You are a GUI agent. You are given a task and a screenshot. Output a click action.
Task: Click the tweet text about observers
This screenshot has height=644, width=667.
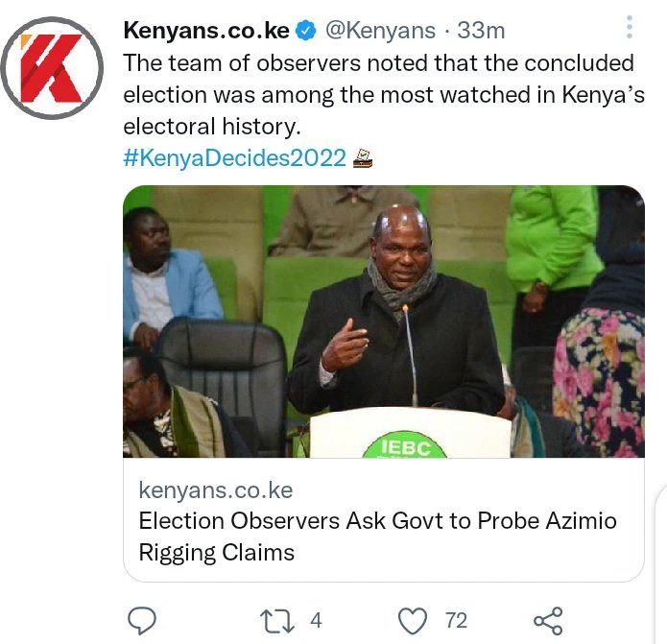tap(384, 95)
